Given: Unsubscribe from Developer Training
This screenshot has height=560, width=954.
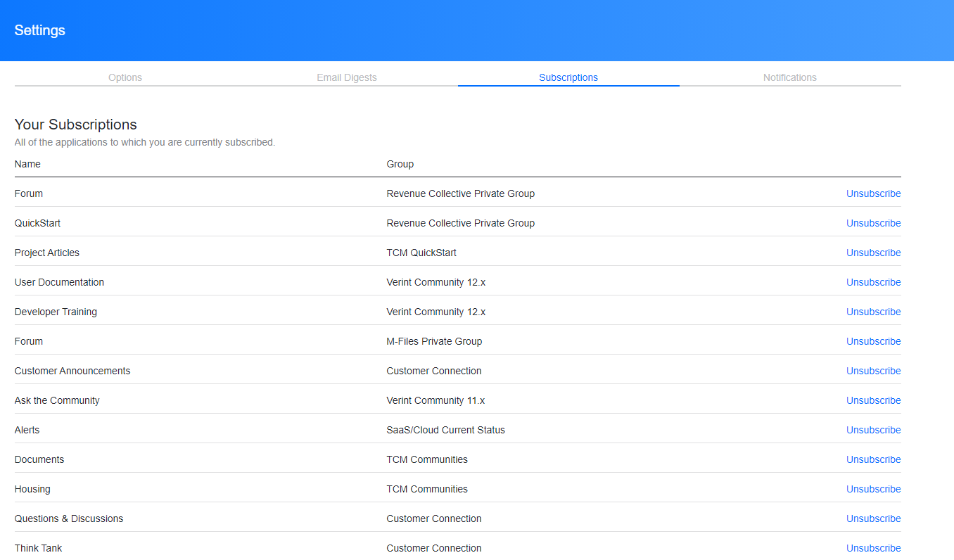Looking at the screenshot, I should 873,312.
